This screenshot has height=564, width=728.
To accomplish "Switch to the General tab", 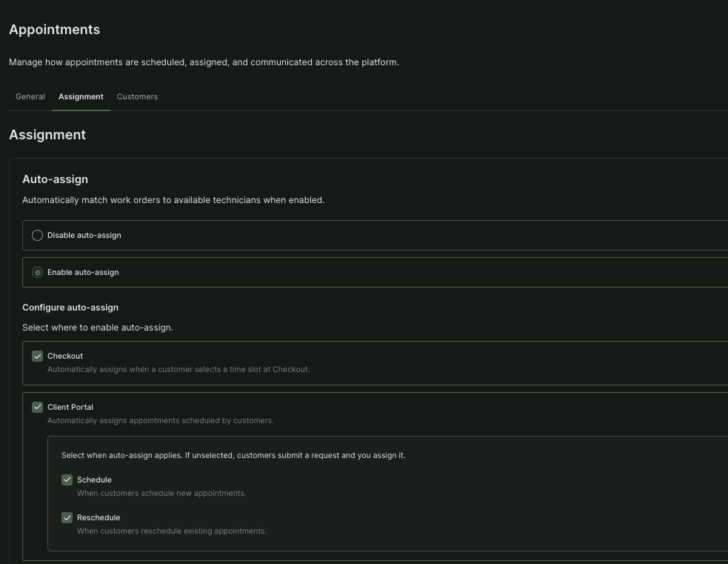I will click(x=30, y=96).
